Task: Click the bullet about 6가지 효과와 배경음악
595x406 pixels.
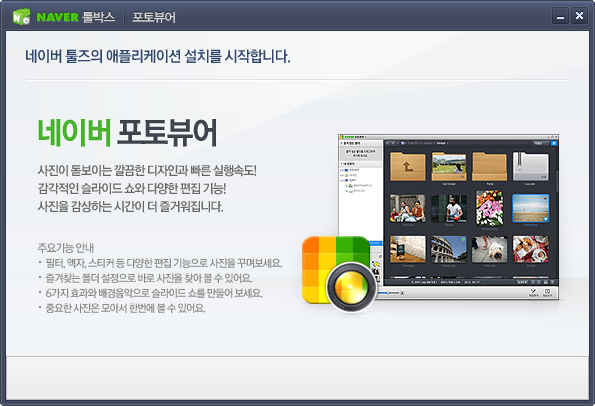Action: tap(150, 293)
